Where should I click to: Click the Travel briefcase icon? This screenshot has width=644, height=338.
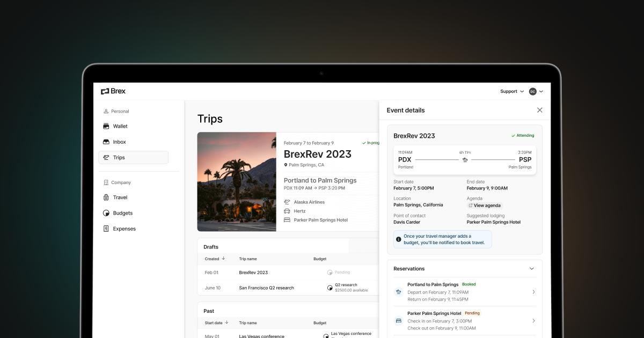click(x=107, y=197)
